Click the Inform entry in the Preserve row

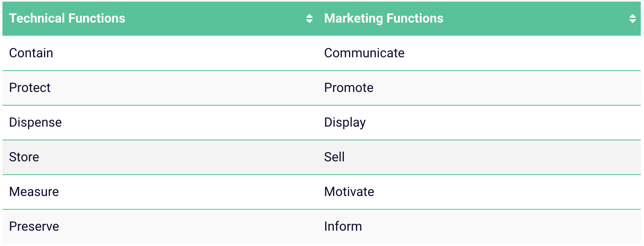[343, 227]
